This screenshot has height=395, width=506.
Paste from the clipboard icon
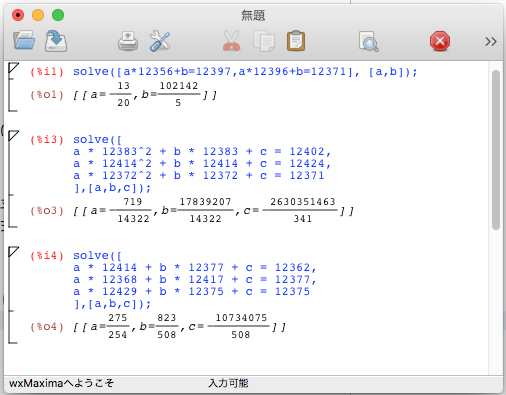[296, 41]
